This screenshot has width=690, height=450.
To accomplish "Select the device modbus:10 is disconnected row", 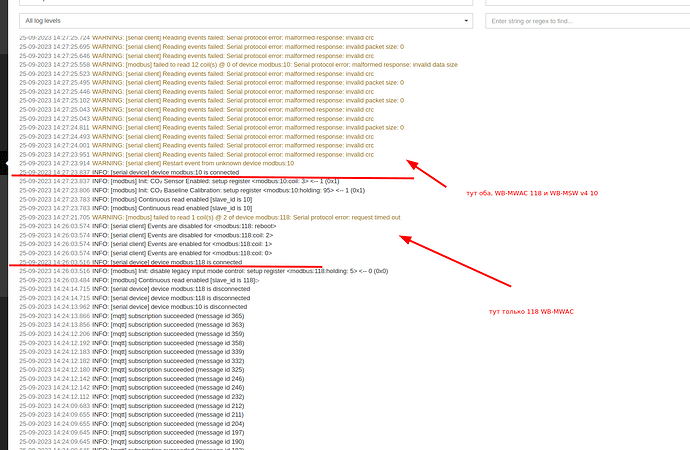I will (133, 307).
